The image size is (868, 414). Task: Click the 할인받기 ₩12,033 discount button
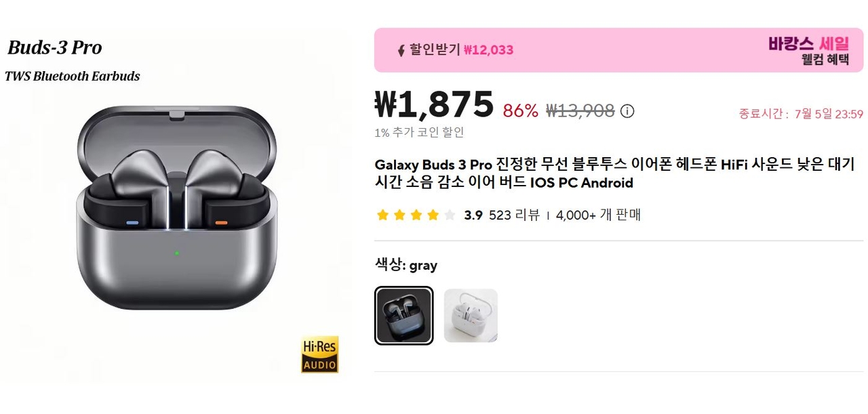[461, 50]
